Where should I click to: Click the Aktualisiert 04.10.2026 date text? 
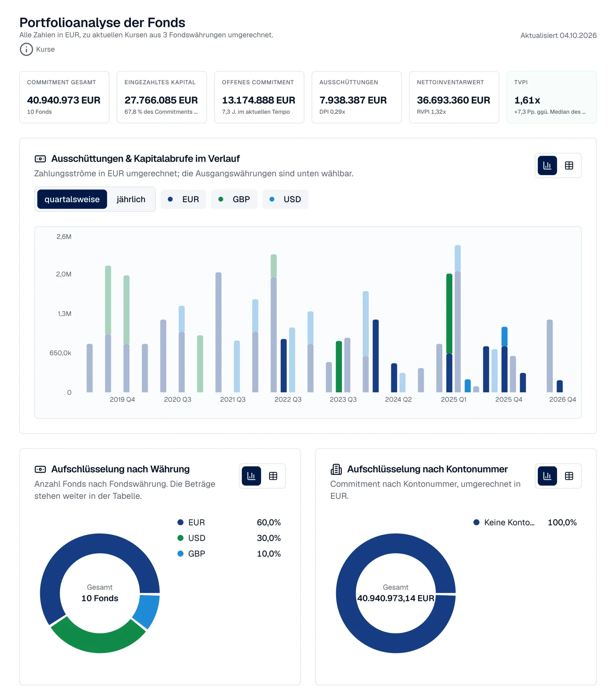558,35
